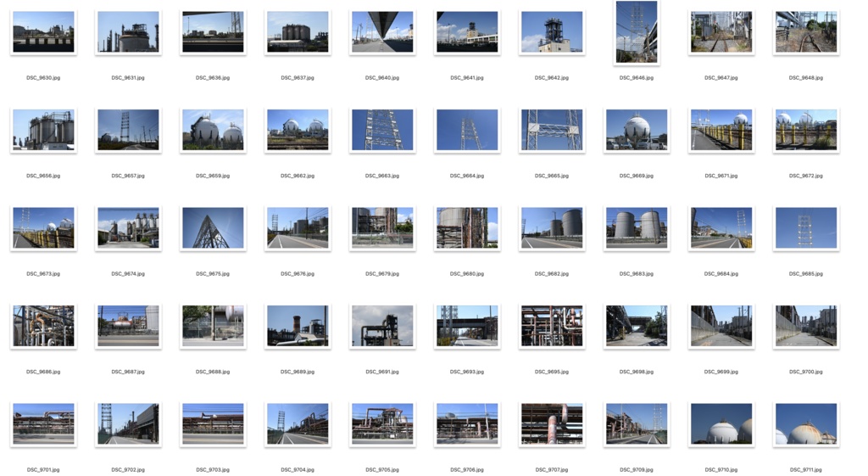Viewport: 868px width, 476px height.
Task: Select the portrait DSC_9646.jpg thumbnail
Action: [x=637, y=32]
